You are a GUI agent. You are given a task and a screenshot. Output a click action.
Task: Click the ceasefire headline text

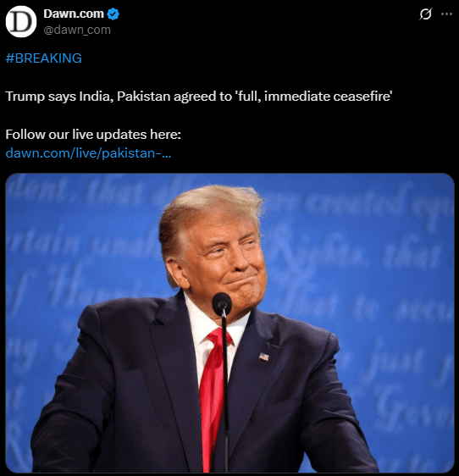199,97
